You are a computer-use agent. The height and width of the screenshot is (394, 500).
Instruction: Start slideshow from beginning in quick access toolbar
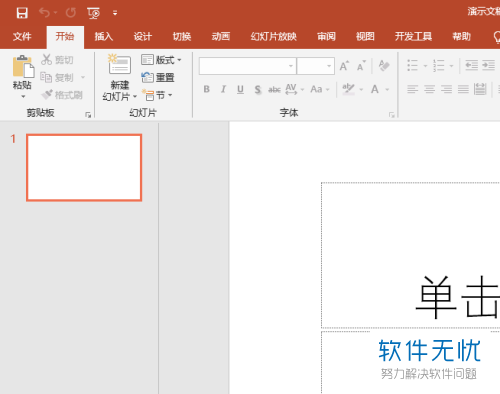click(x=93, y=13)
